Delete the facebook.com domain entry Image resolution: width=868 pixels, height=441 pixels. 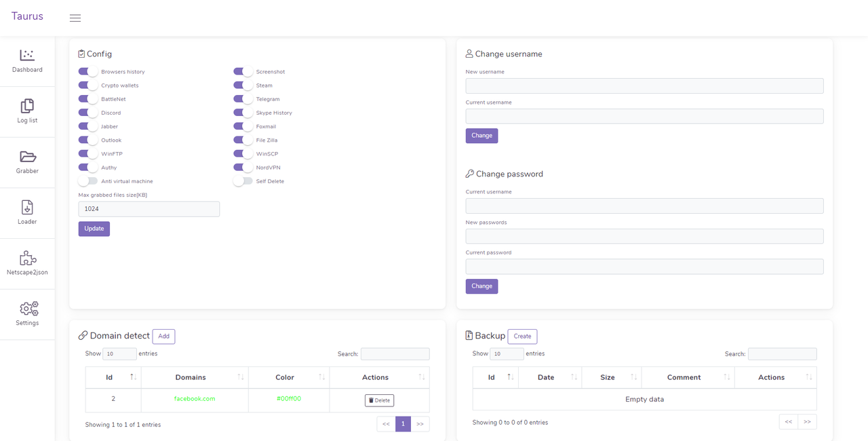coord(379,400)
